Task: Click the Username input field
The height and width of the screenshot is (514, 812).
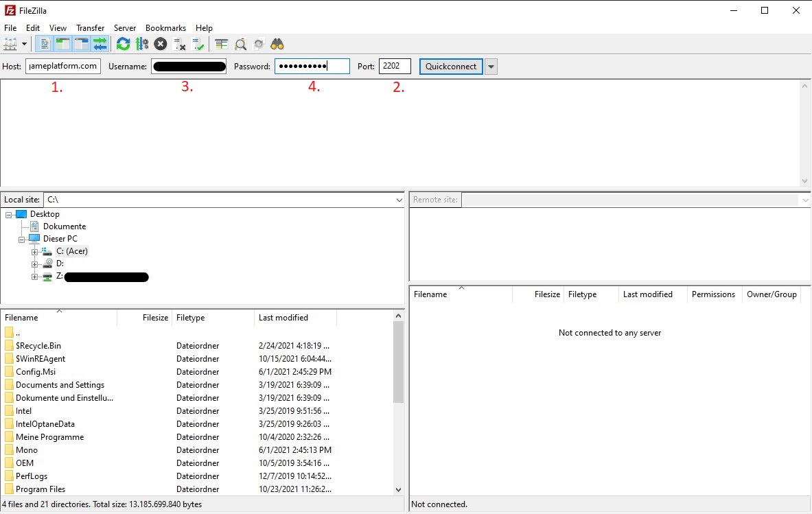Action: pyautogui.click(x=189, y=67)
